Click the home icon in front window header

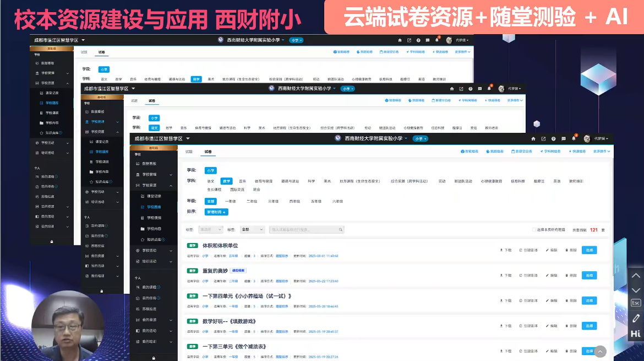coord(533,139)
